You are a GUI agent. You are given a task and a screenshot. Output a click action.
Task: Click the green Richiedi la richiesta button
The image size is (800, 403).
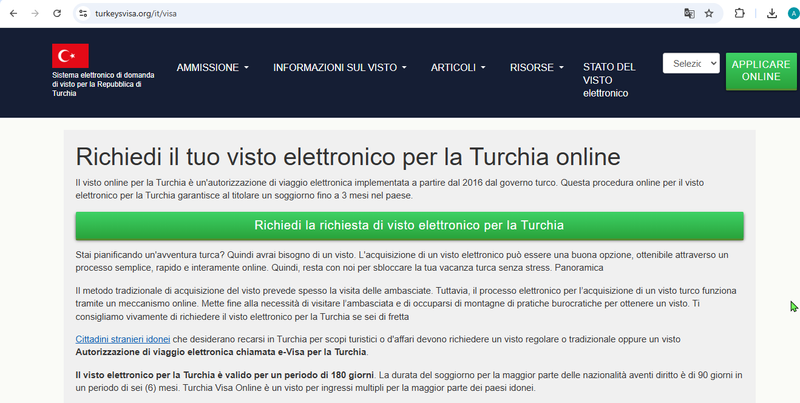tap(409, 225)
